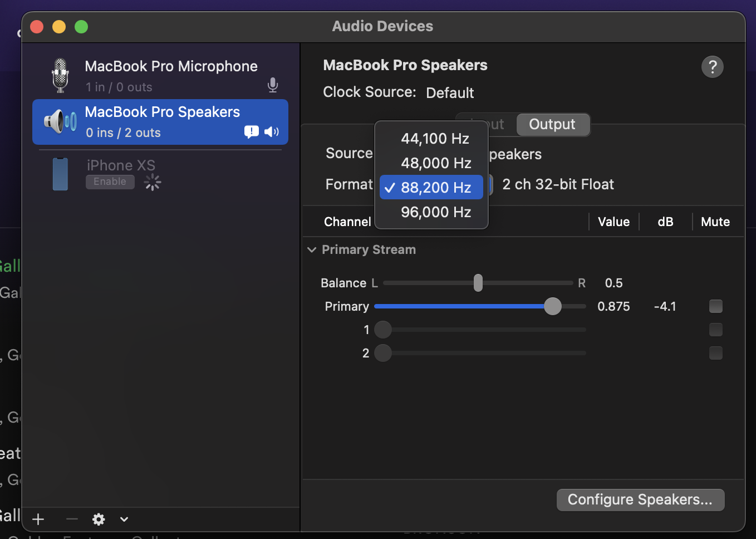Click the studio microphone device icon
Viewport: 756px width, 539px height.
point(60,76)
